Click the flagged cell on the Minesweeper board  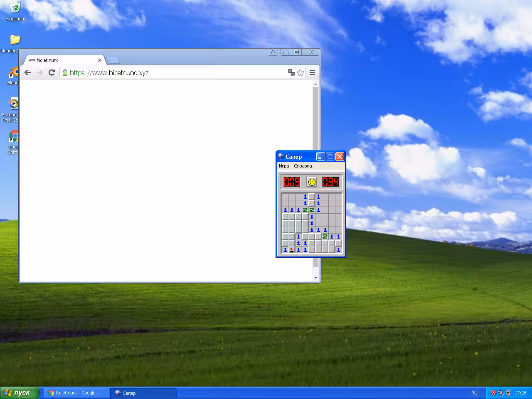coord(292,250)
